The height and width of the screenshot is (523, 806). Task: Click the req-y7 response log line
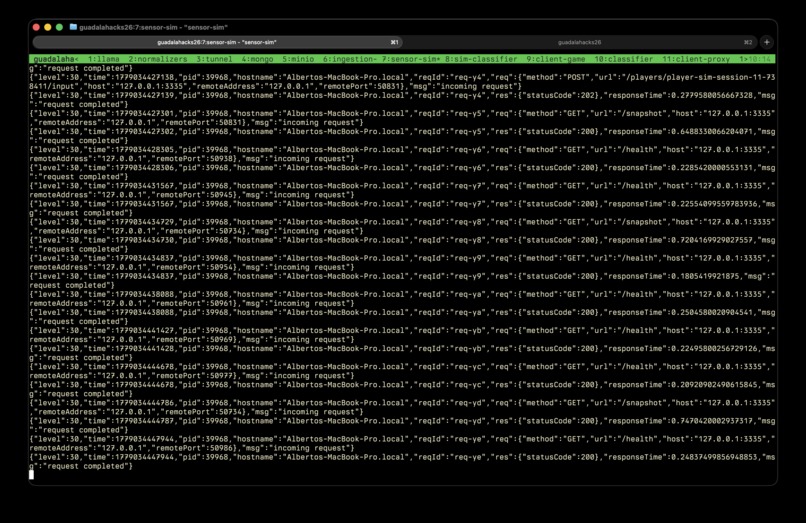click(x=402, y=208)
